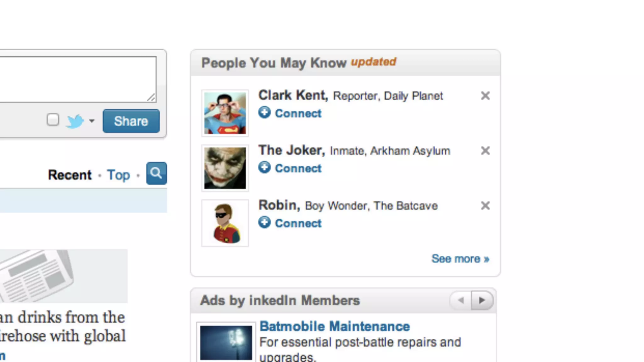The height and width of the screenshot is (362, 644).
Task: Go to previous ad with left arrow
Action: 461,300
